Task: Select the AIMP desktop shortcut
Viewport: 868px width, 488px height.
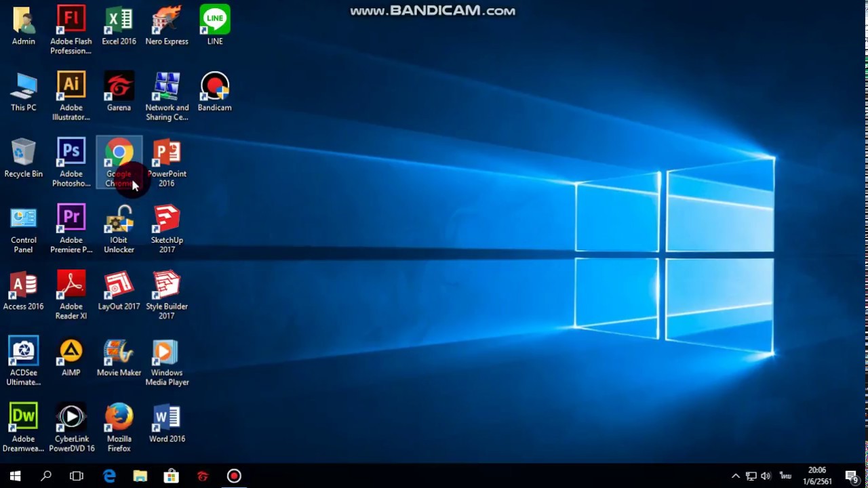Action: pos(71,357)
